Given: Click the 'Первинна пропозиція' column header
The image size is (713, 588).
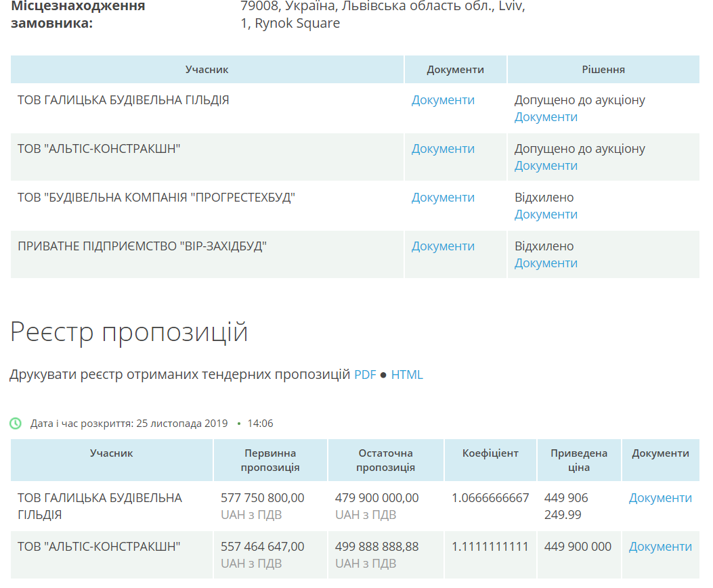Looking at the screenshot, I should pyautogui.click(x=270, y=460).
